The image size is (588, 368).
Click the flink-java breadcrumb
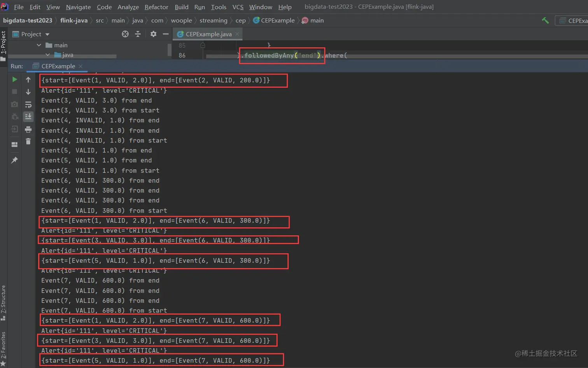[74, 20]
